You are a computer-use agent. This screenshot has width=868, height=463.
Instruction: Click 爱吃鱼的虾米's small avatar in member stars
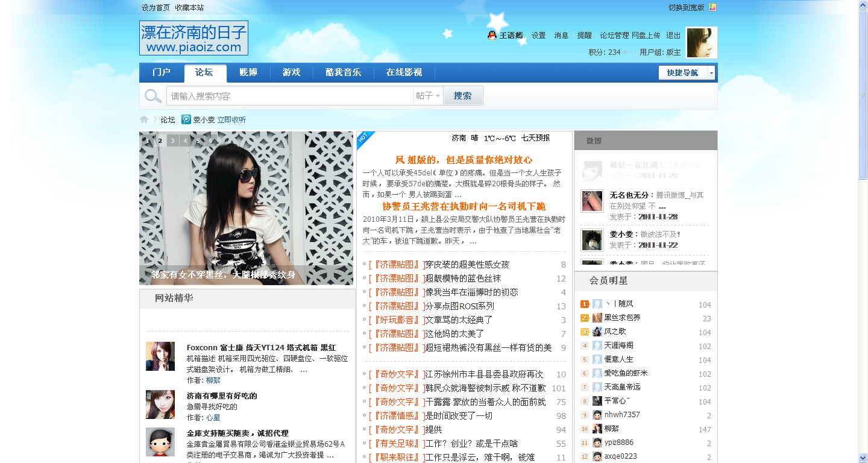coord(597,373)
